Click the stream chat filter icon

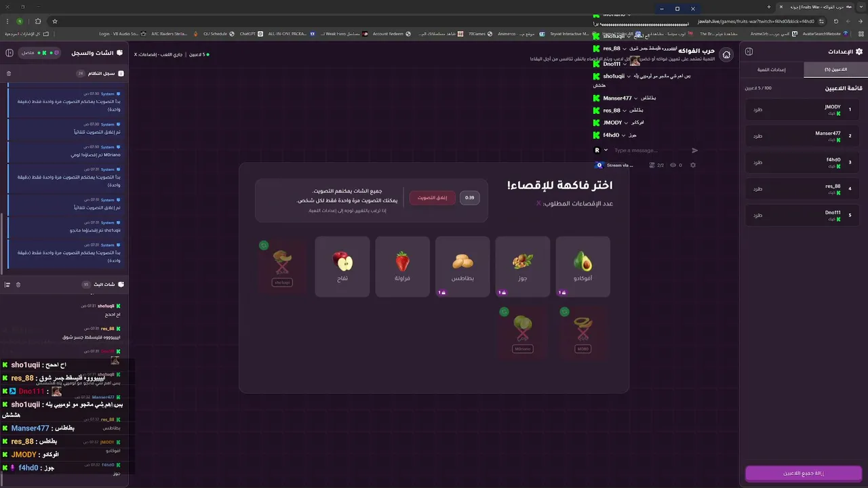coord(7,285)
